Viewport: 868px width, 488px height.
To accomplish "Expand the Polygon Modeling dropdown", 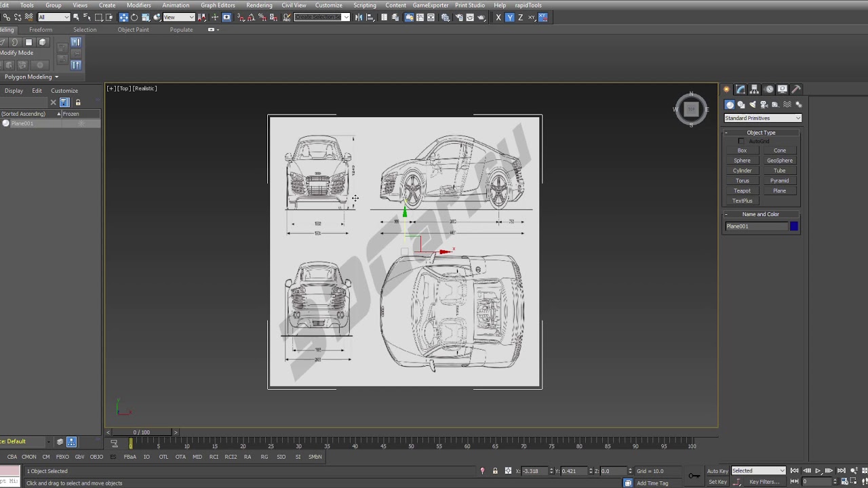I will (31, 77).
